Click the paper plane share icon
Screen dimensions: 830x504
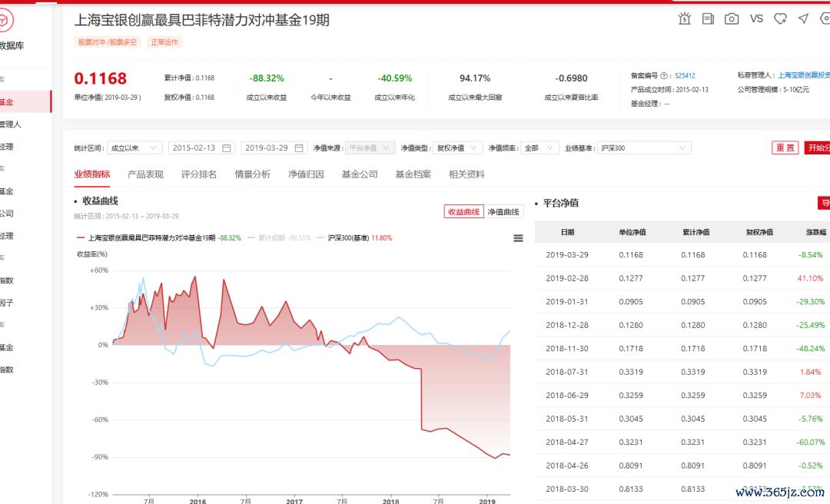pos(804,19)
